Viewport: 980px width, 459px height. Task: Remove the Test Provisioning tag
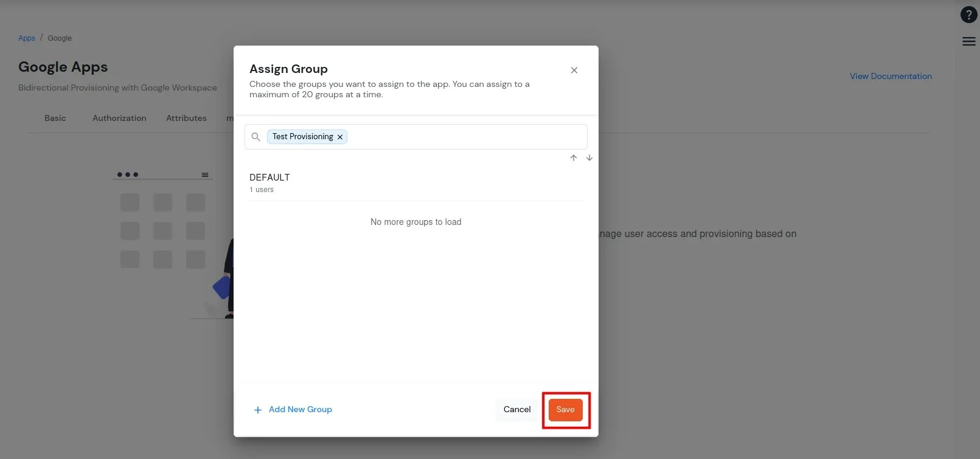pos(340,137)
